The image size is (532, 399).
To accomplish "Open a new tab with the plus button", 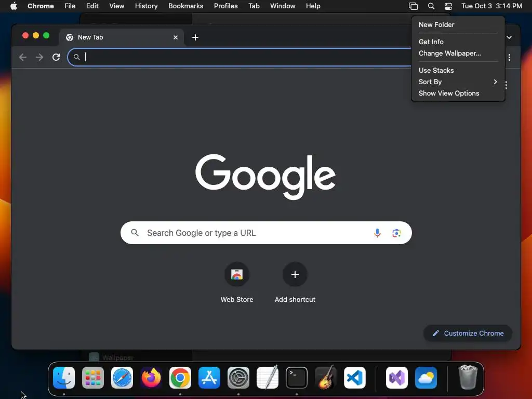I will click(x=195, y=37).
